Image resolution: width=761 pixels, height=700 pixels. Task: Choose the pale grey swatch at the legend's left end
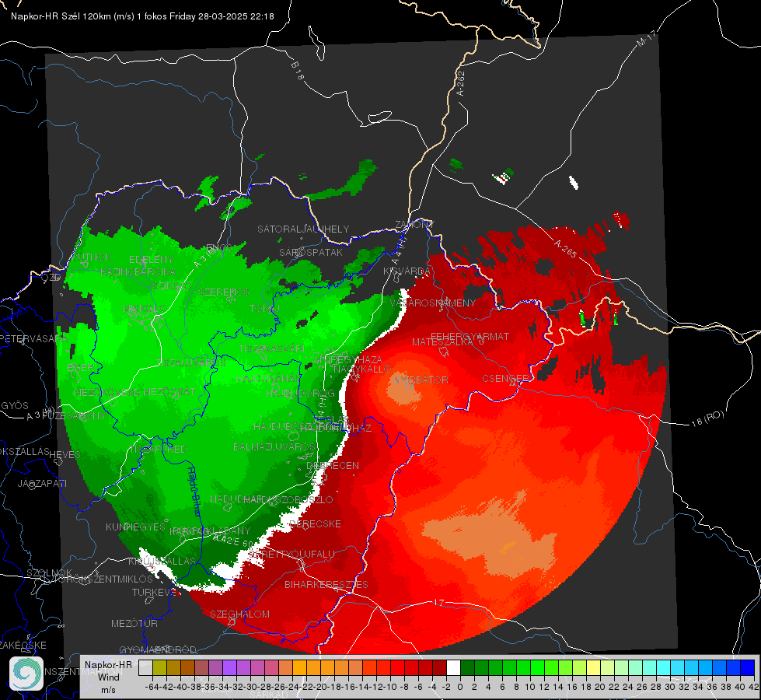[x=145, y=668]
